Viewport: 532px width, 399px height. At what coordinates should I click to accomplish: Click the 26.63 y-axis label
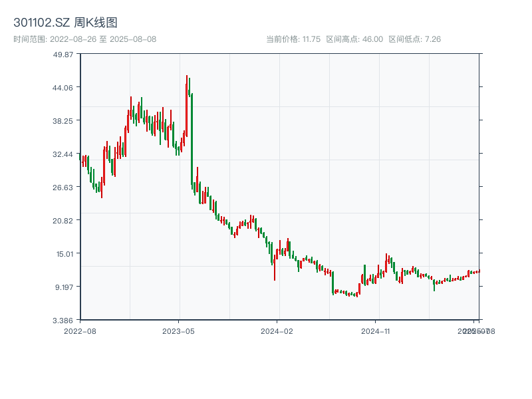pos(64,187)
